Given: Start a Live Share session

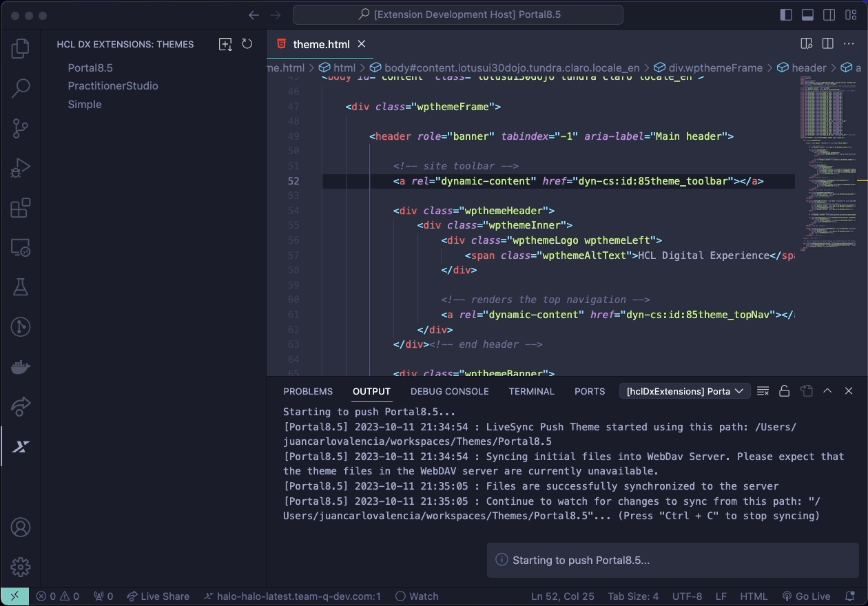Looking at the screenshot, I should pos(158,596).
